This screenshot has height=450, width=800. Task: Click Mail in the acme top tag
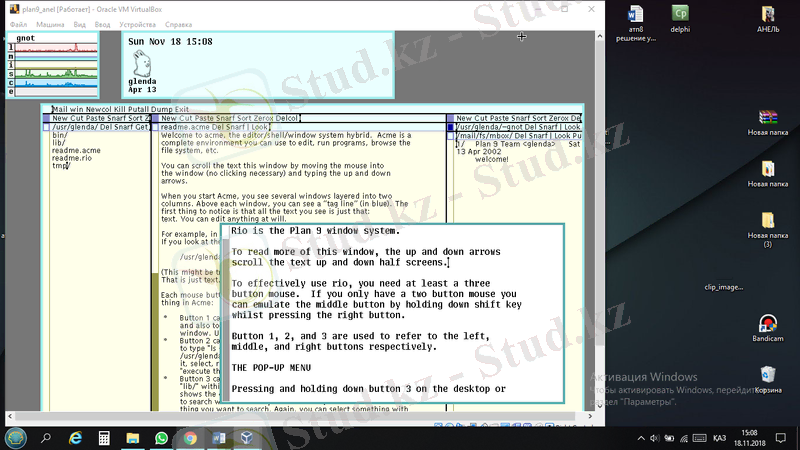[60, 109]
